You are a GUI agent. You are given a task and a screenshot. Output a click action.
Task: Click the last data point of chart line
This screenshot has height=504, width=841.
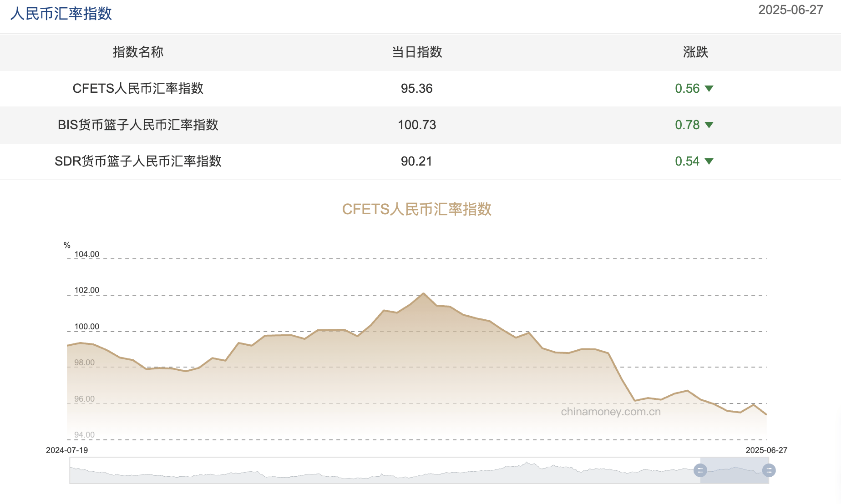[x=766, y=414]
